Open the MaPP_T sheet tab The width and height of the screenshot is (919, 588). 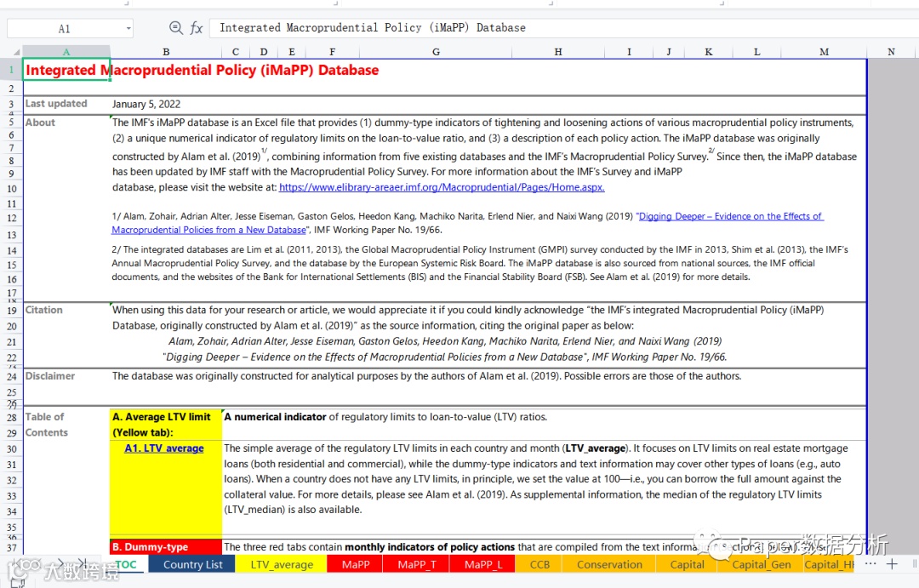pos(416,564)
